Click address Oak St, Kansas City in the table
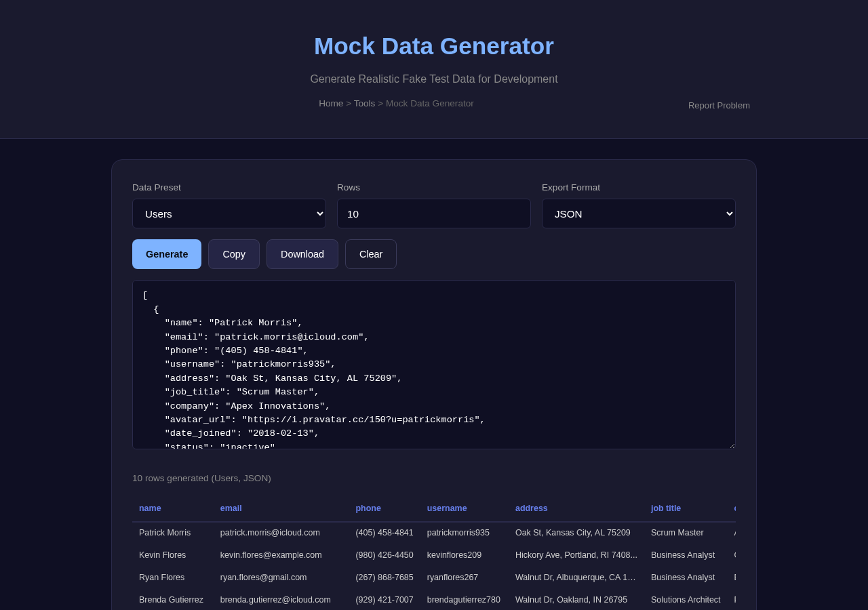Screen dimensions: 868x610 [x=573, y=533]
